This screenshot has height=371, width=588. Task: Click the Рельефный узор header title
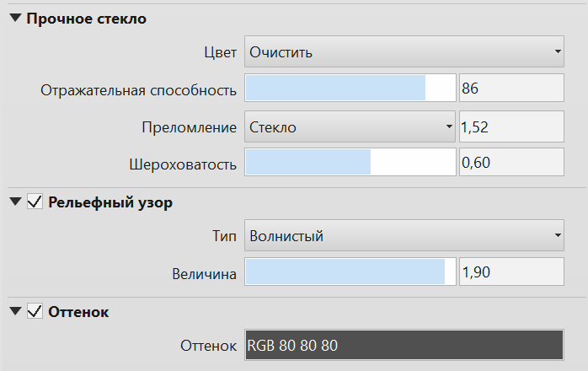pyautogui.click(x=111, y=202)
